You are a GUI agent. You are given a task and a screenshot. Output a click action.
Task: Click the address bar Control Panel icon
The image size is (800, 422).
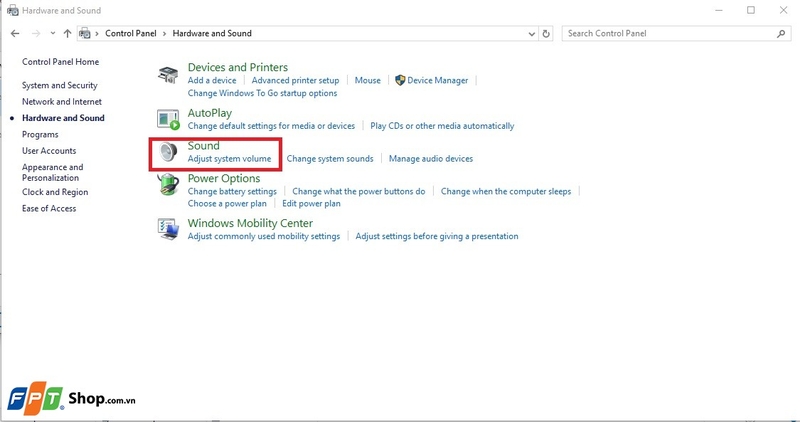pyautogui.click(x=85, y=34)
